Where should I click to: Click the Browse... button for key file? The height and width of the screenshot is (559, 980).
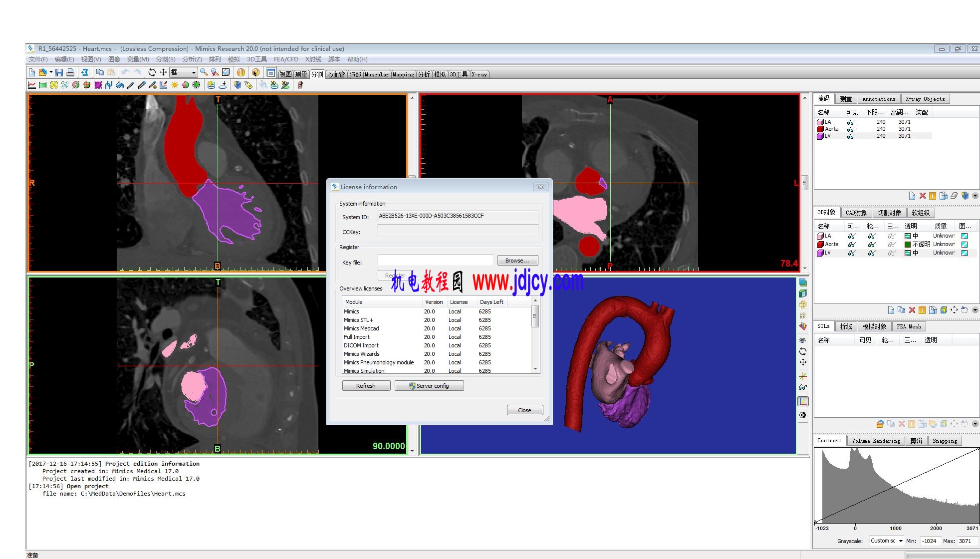[517, 261]
